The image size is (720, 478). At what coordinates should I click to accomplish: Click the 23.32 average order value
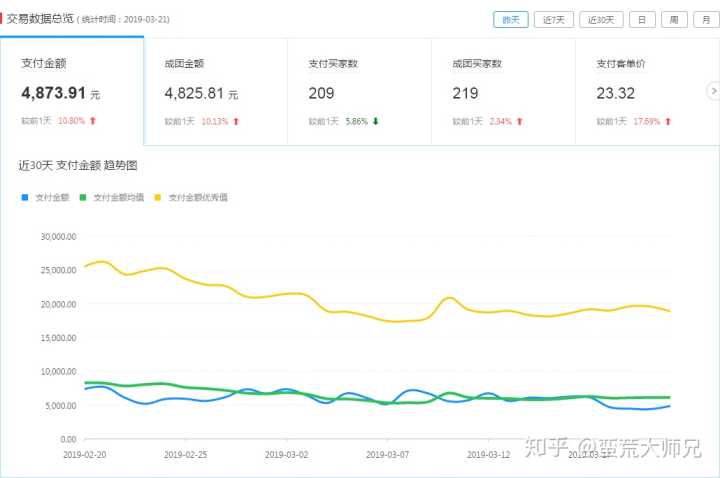pyautogui.click(x=615, y=94)
